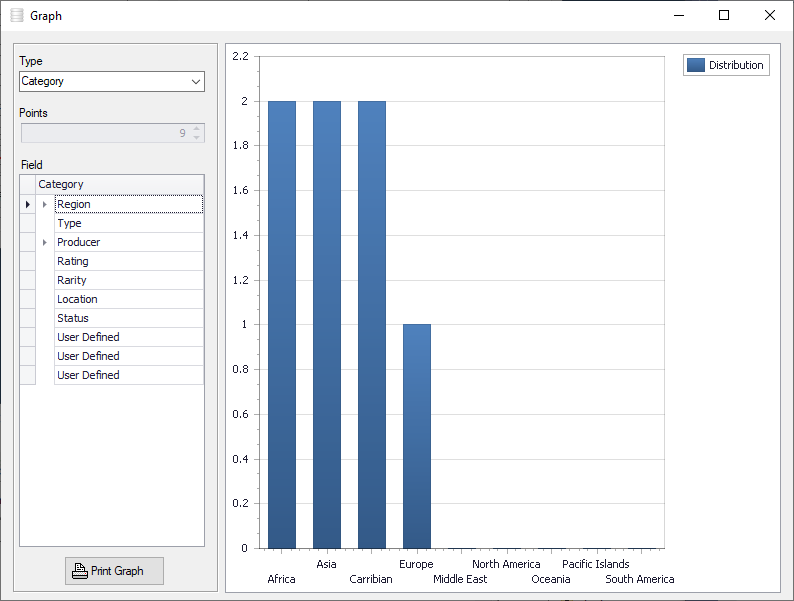Select the third User Defined field row
Screen dimensions: 794x601
[x=129, y=375]
